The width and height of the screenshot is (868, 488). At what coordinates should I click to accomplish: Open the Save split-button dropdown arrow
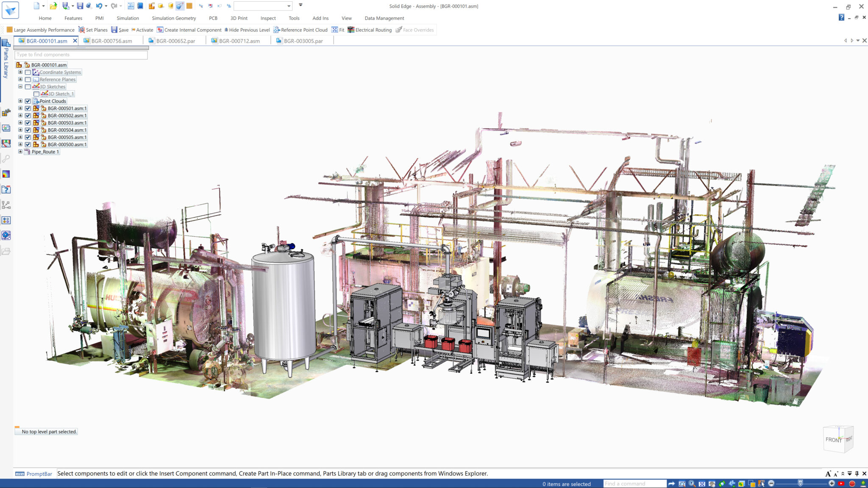pos(72,6)
